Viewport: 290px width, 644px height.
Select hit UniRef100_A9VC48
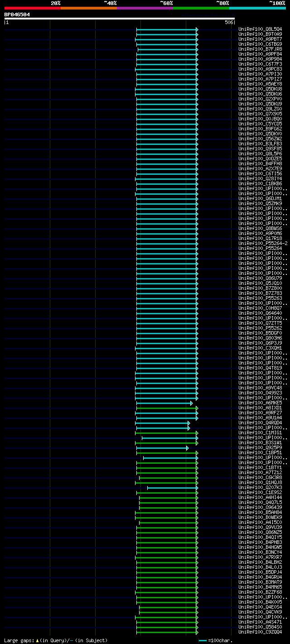[260, 388]
